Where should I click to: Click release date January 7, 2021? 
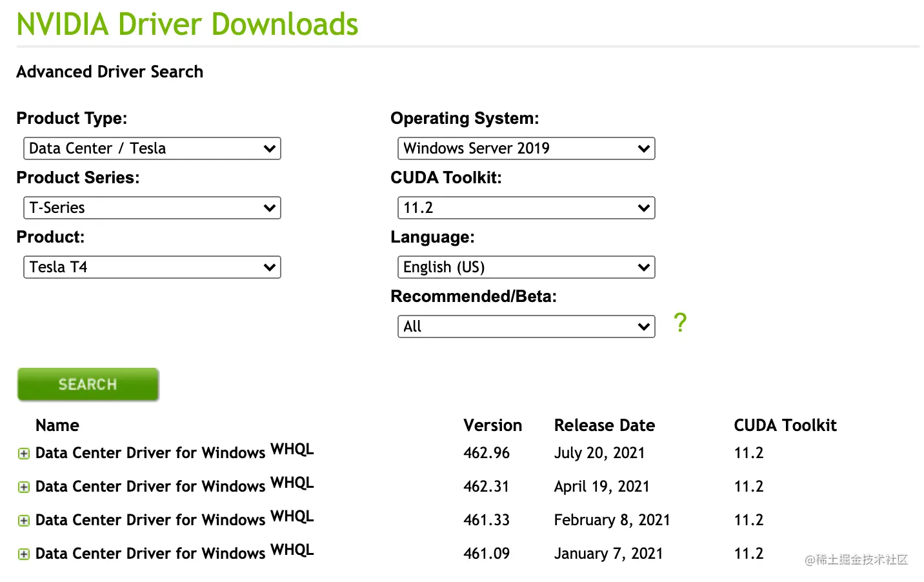tap(608, 554)
